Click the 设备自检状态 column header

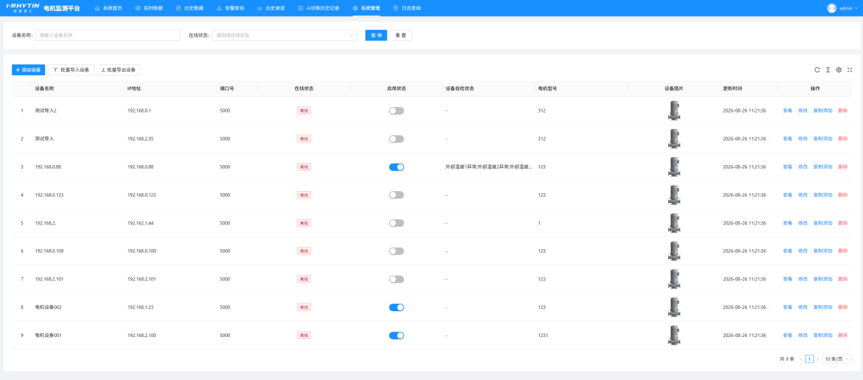460,89
